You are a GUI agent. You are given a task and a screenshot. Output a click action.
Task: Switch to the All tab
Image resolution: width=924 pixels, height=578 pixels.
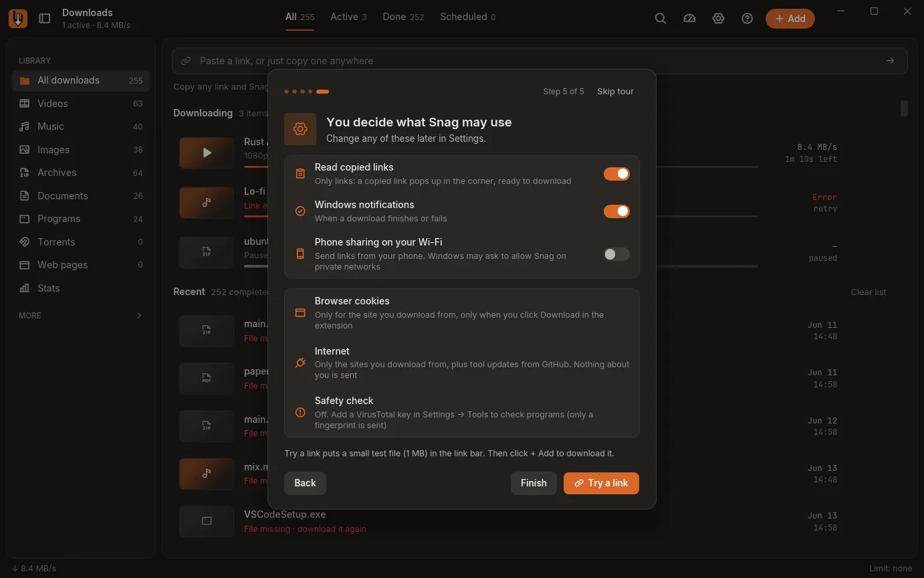300,17
